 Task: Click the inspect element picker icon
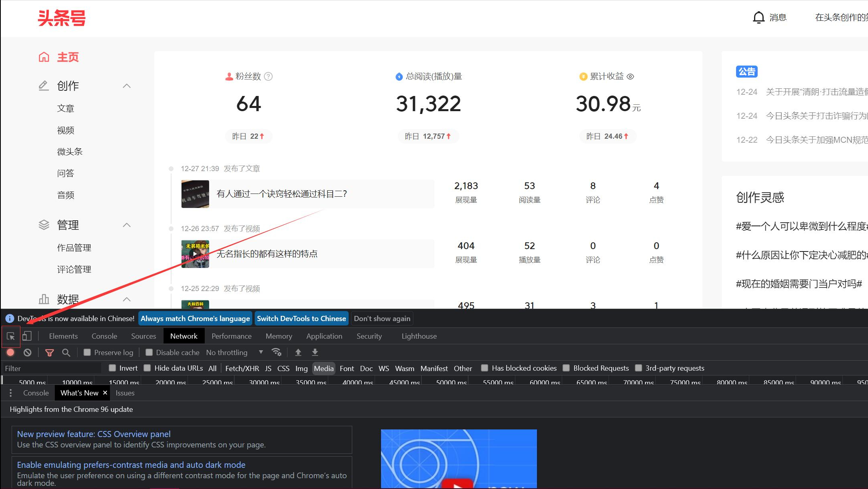click(x=11, y=336)
